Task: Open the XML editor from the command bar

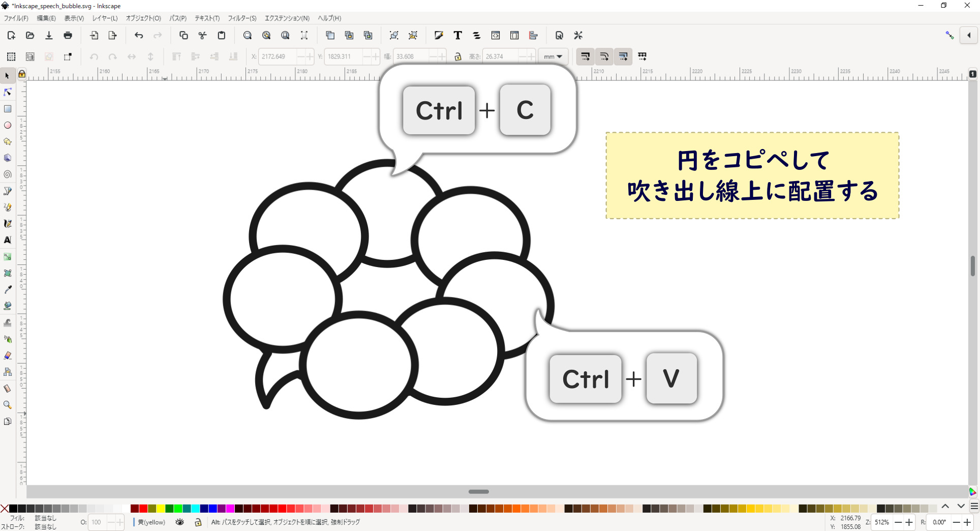Action: coord(496,36)
